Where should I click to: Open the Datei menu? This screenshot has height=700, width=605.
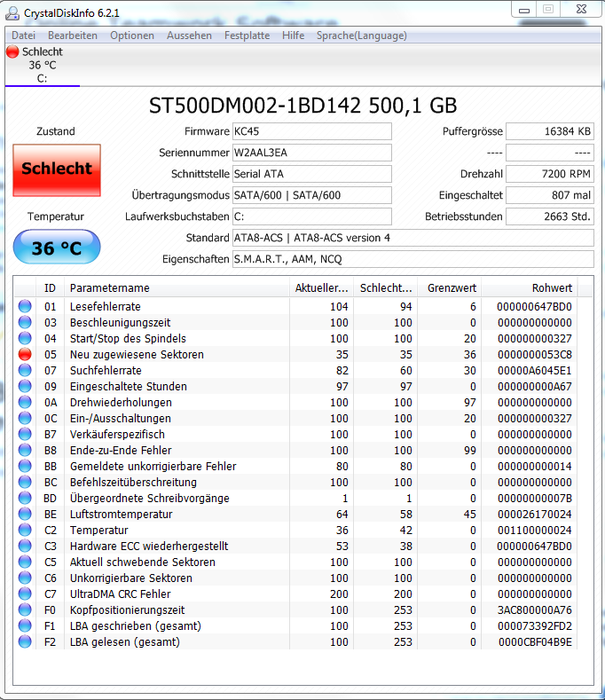point(23,35)
